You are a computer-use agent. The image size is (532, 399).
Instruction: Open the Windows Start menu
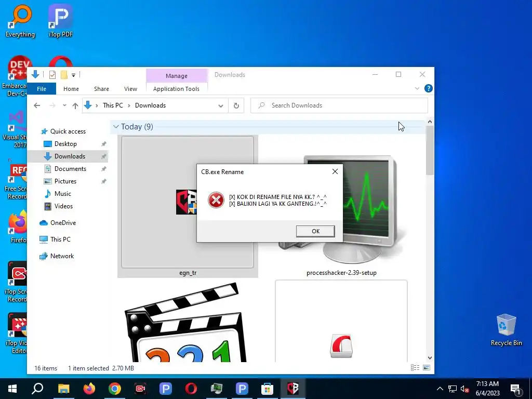(12, 389)
